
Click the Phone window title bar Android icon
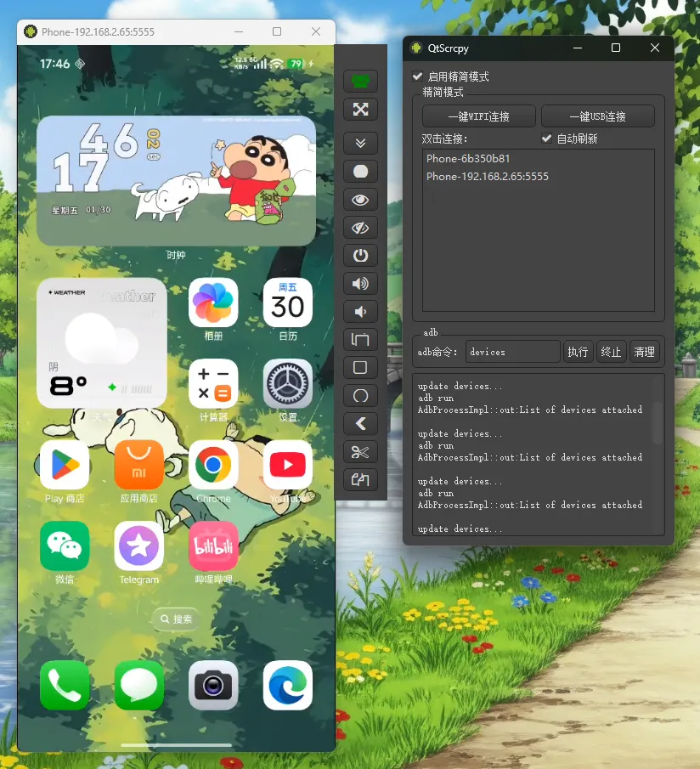pyautogui.click(x=31, y=32)
